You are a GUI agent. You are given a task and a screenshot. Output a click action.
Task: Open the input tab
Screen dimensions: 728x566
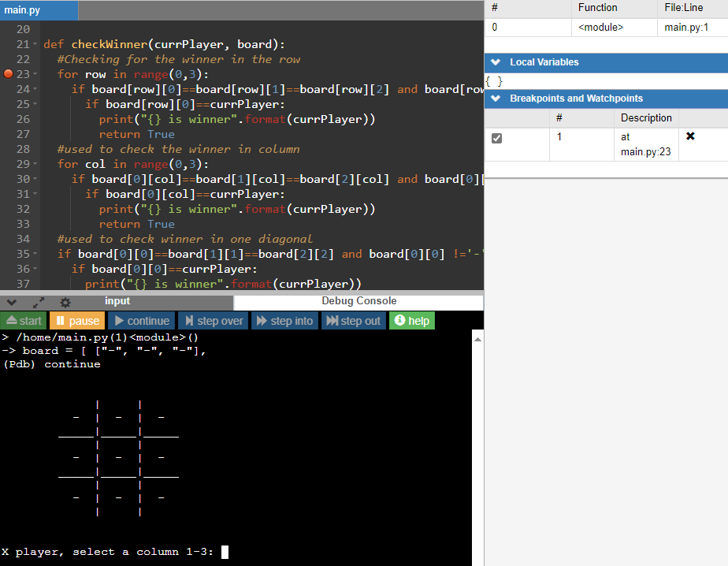click(117, 302)
